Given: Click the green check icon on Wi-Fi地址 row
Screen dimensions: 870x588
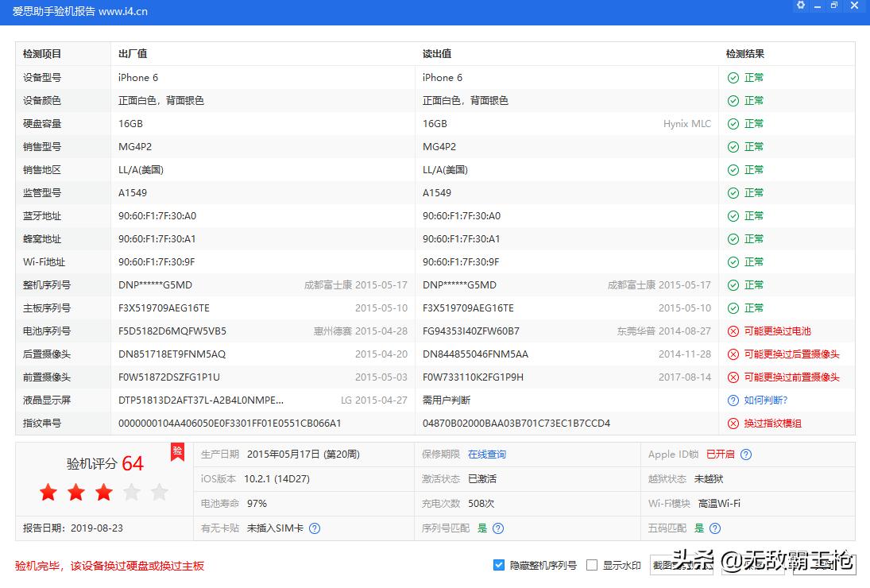Looking at the screenshot, I should click(732, 261).
